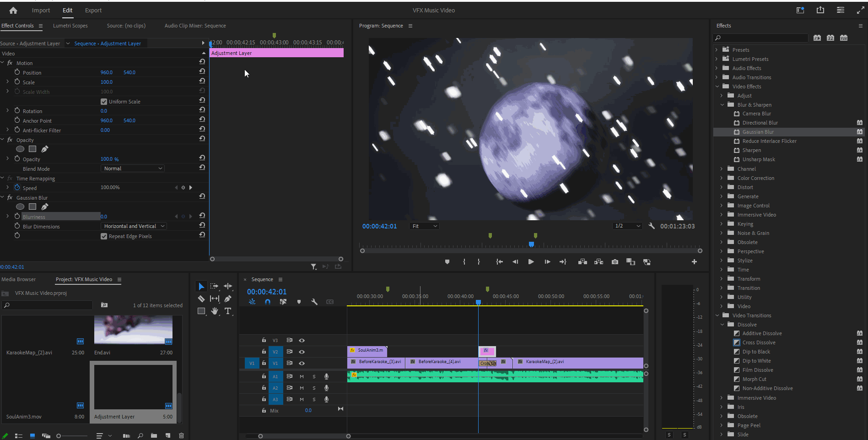Click the Play button in Program monitor
868x440 pixels.
(531, 262)
